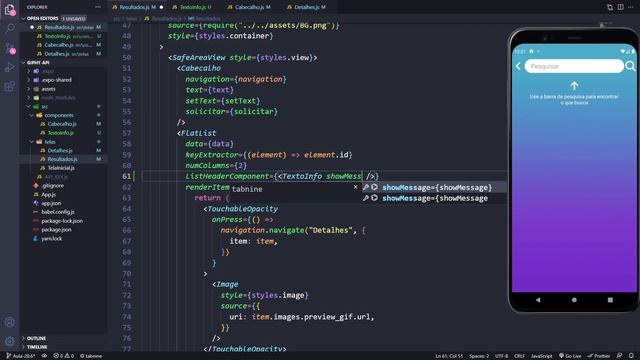Click Prettier in the status bar
Screen dimensions: 640x360
[x=598, y=356]
